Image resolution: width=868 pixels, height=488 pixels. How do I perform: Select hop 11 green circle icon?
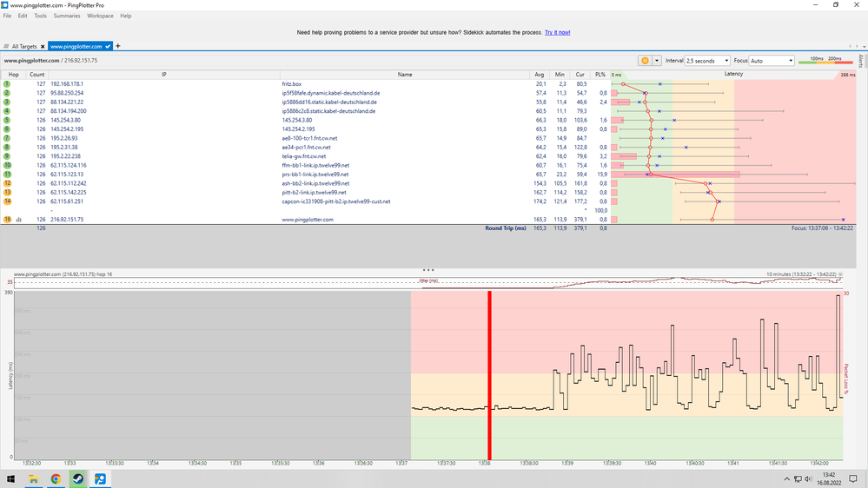[x=7, y=175]
